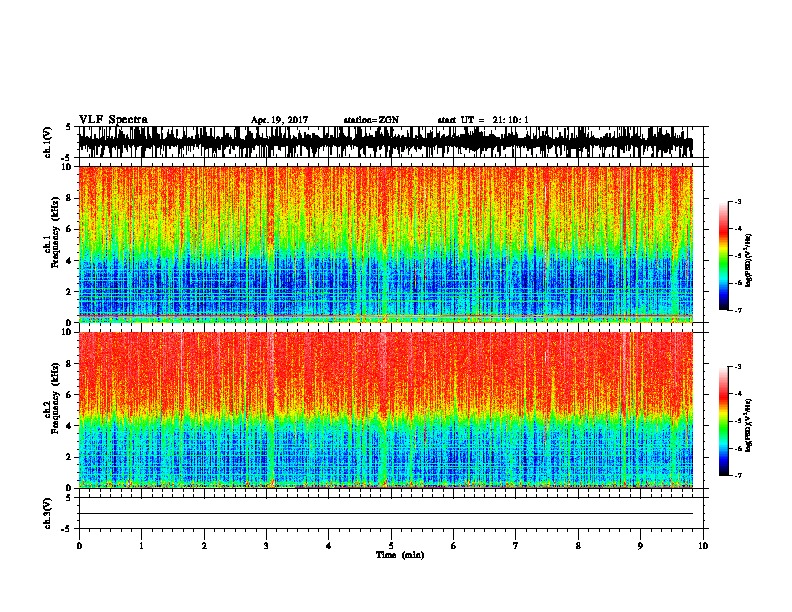Image resolution: width=792 pixels, height=612 pixels.
Task: Click the "-5" tick on ch.3(V) voltage axis
Action: [67, 529]
